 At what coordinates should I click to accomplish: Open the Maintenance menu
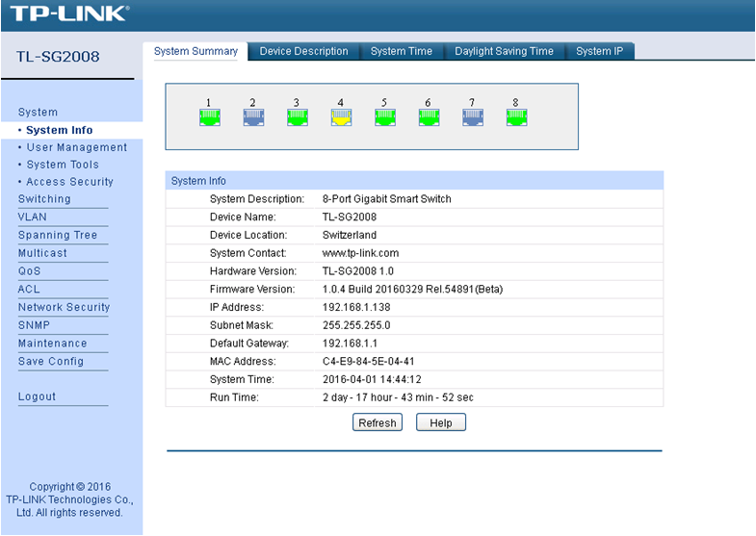(x=53, y=344)
